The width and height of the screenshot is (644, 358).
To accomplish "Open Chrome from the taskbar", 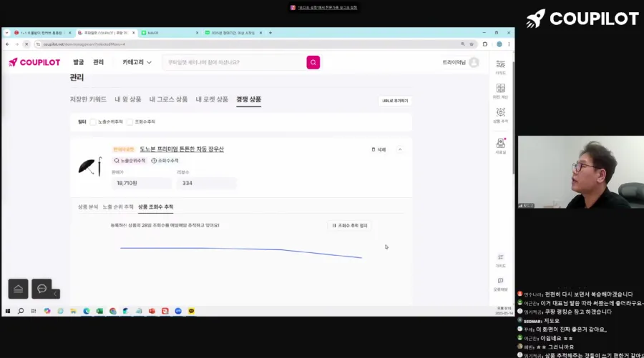I will [112, 312].
